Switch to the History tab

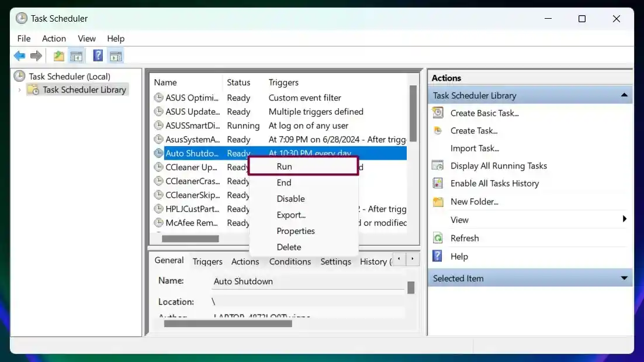375,261
